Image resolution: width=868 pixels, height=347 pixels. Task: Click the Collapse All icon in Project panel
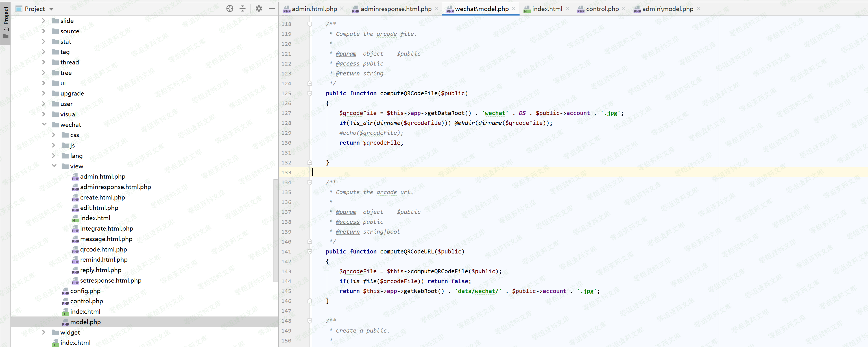(243, 9)
